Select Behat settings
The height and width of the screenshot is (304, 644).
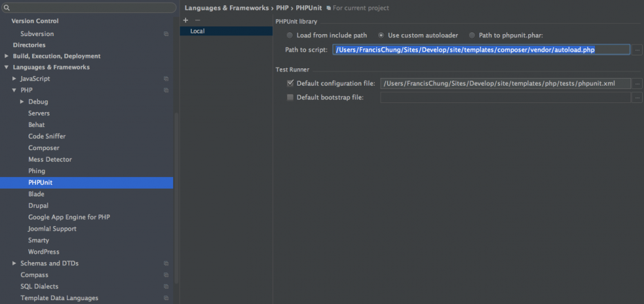(37, 124)
